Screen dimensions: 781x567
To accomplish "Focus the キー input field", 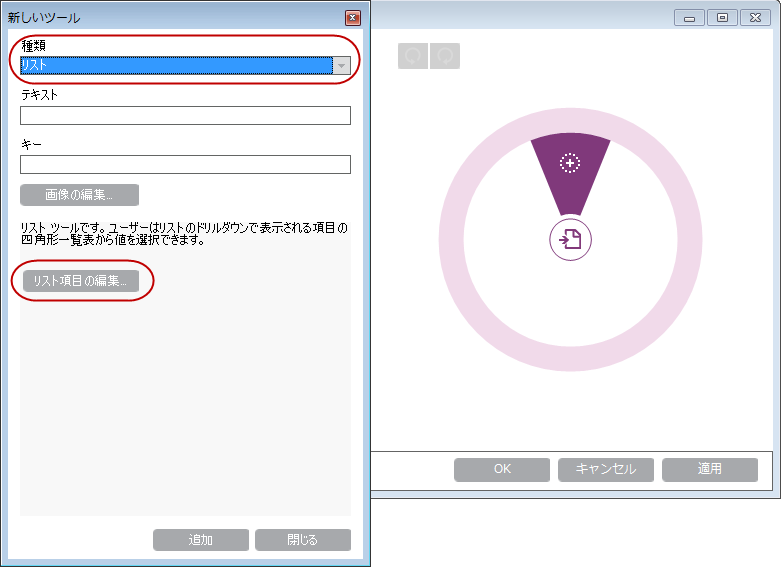I will click(185, 164).
